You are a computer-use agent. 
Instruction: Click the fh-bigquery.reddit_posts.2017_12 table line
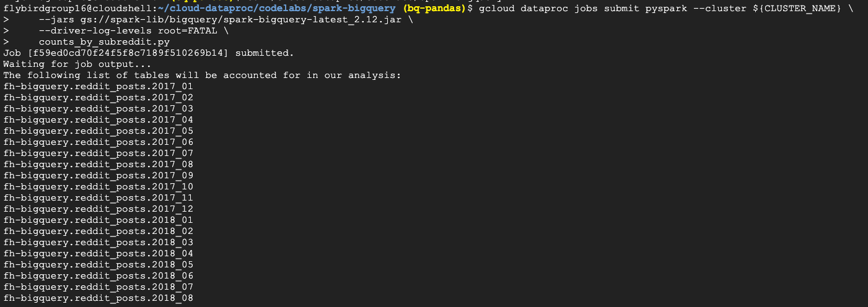click(99, 209)
